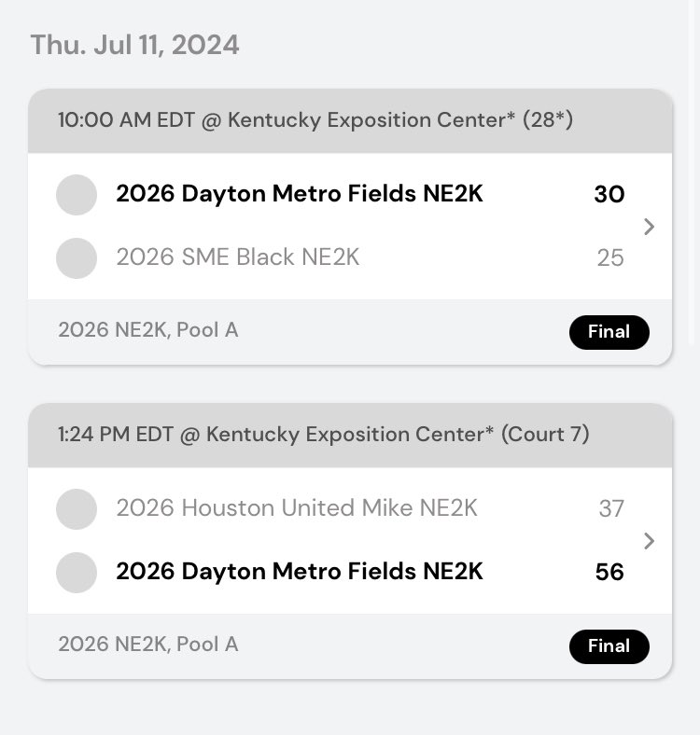The height and width of the screenshot is (735, 700).
Task: Select Dayton Metro Fields name in the 1:24 PM game
Action: tap(299, 571)
